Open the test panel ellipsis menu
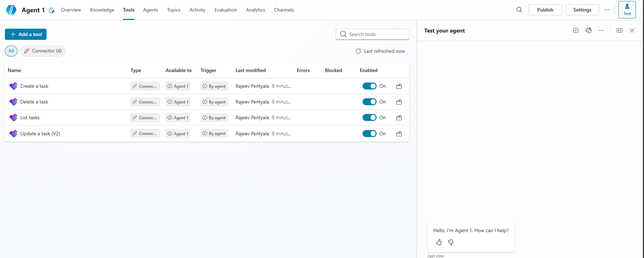This screenshot has height=258, width=644. 601,30
